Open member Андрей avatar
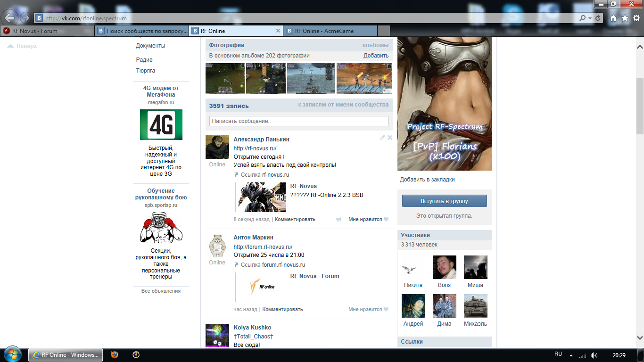This screenshot has height=362, width=644. pos(413,306)
